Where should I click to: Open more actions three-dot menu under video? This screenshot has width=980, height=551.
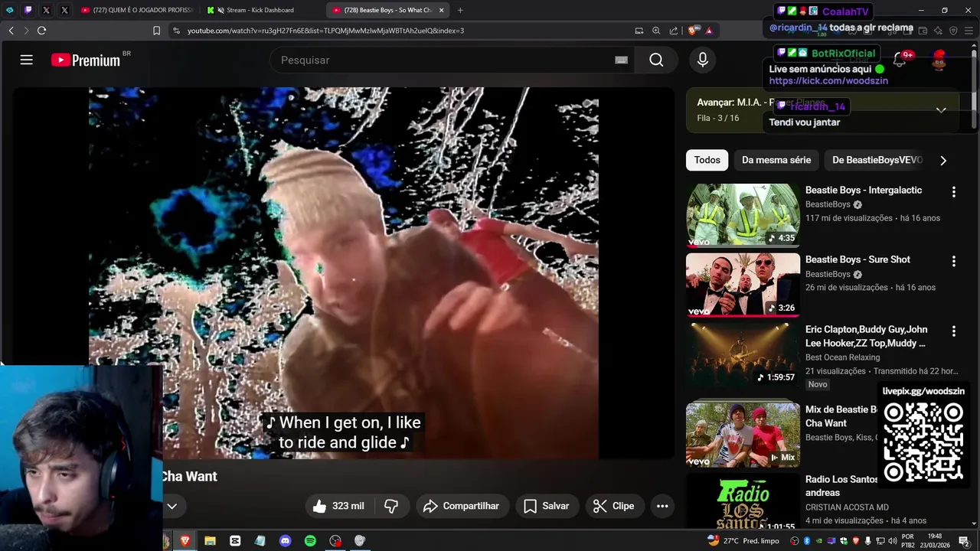click(x=662, y=506)
